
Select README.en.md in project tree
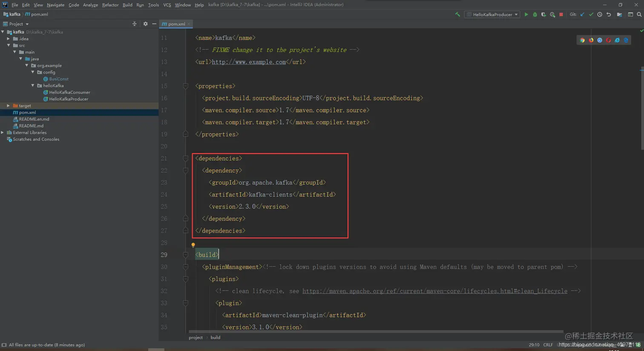pyautogui.click(x=34, y=119)
